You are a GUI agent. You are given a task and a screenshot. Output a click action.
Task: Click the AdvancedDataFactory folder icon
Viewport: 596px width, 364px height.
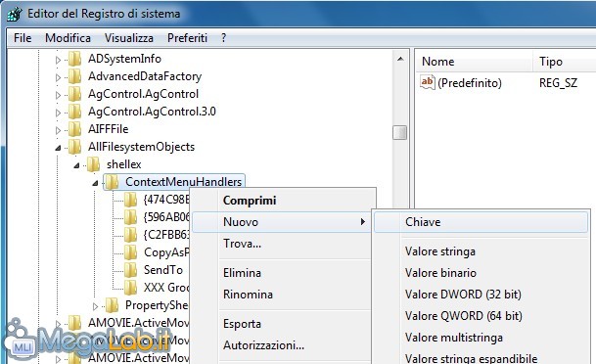75,76
